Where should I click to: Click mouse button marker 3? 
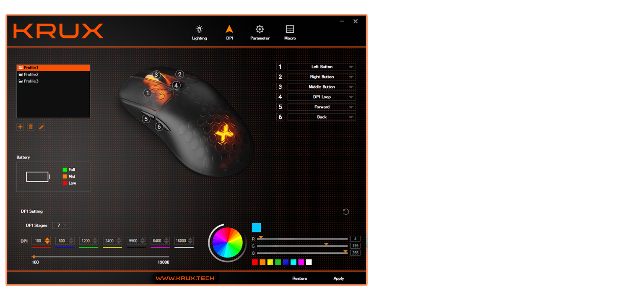tap(156, 75)
